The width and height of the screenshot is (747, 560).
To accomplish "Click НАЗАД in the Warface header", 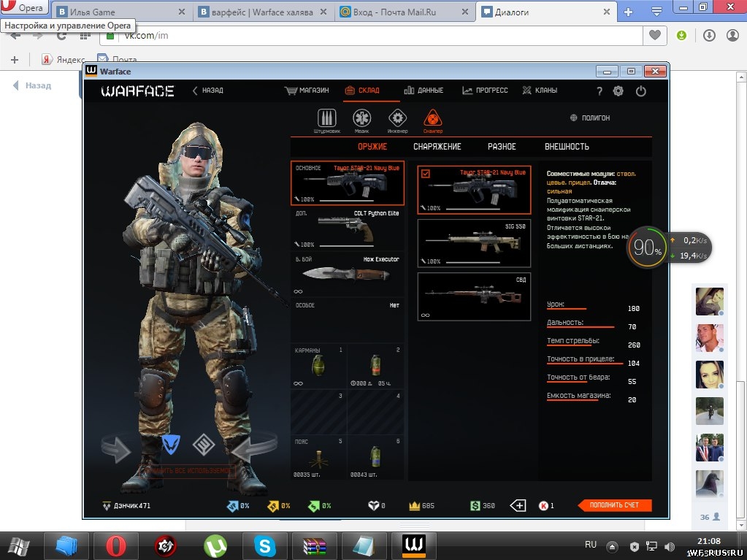I will (207, 91).
